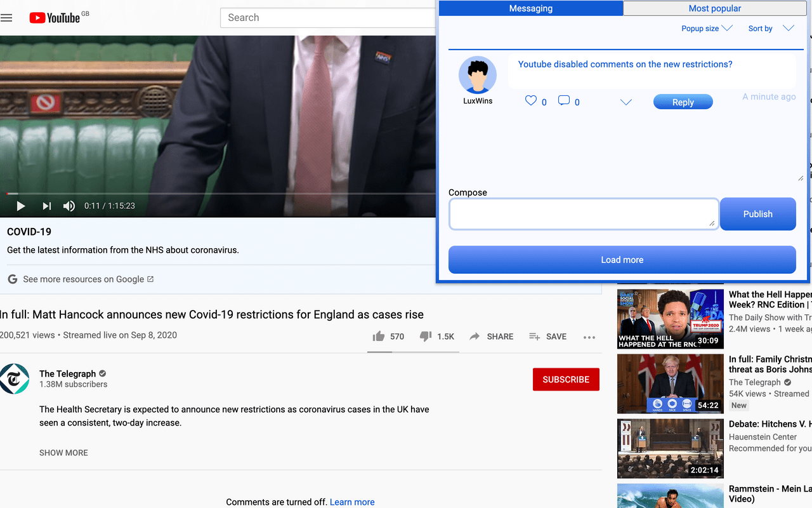Open the hamburger navigation menu
This screenshot has width=812, height=508.
click(x=6, y=18)
